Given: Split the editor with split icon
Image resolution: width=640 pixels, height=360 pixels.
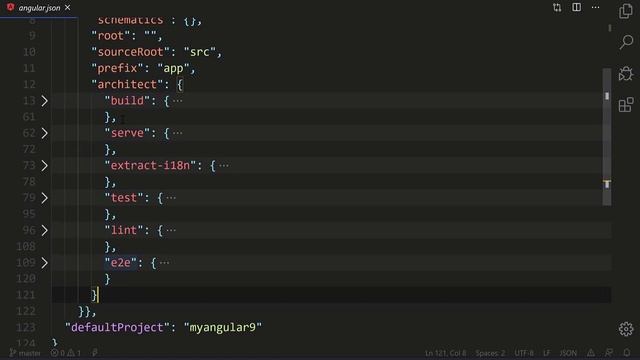Looking at the screenshot, I should (x=576, y=7).
